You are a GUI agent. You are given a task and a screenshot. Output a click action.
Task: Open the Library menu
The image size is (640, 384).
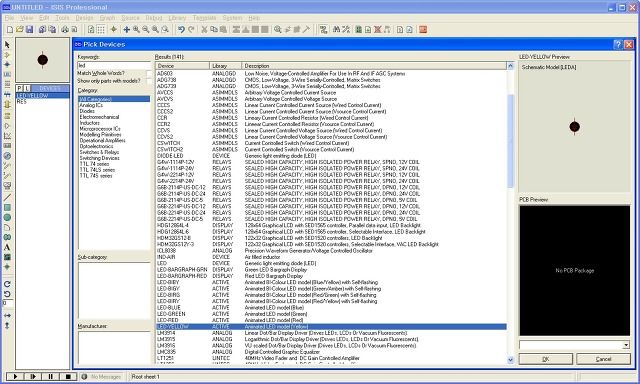coord(177,18)
